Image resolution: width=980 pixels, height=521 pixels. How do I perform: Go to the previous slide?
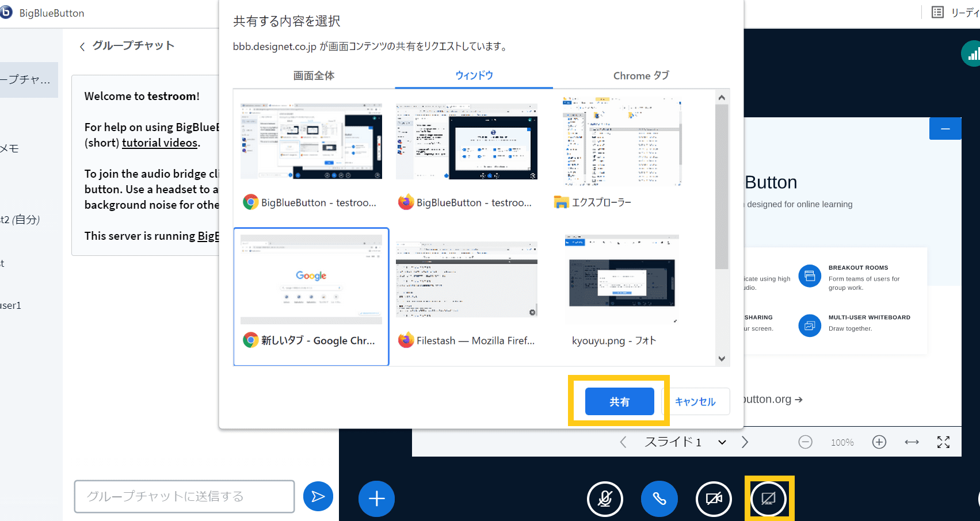point(623,442)
